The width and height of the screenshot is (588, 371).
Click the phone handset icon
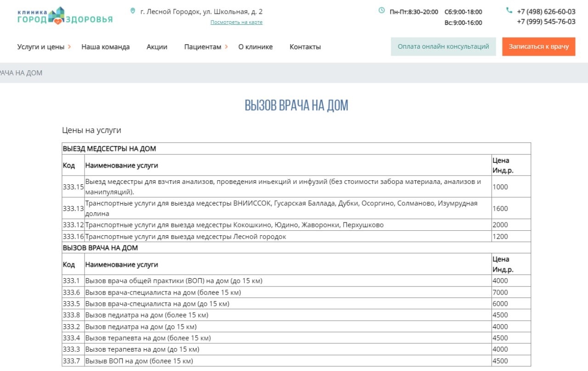pyautogui.click(x=509, y=10)
